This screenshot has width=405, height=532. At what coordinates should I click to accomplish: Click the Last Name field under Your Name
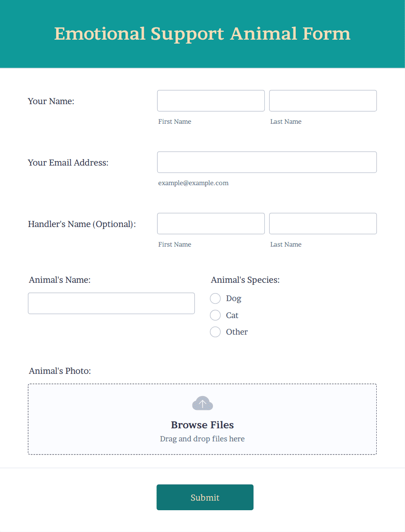point(323,101)
